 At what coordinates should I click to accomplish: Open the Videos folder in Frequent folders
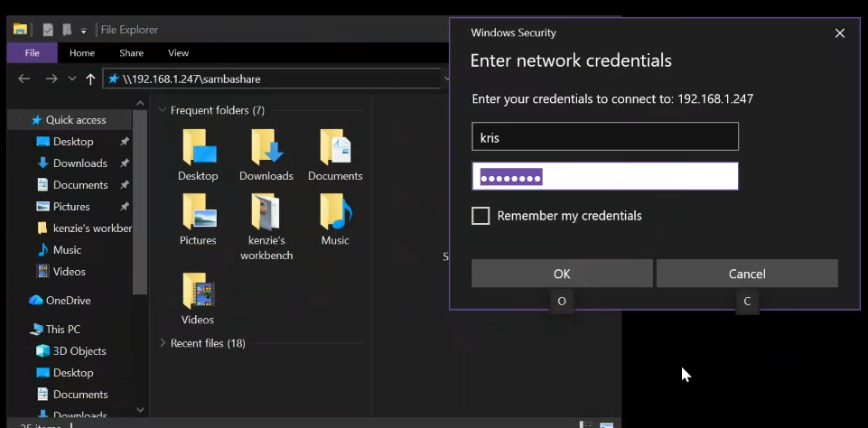pyautogui.click(x=198, y=293)
